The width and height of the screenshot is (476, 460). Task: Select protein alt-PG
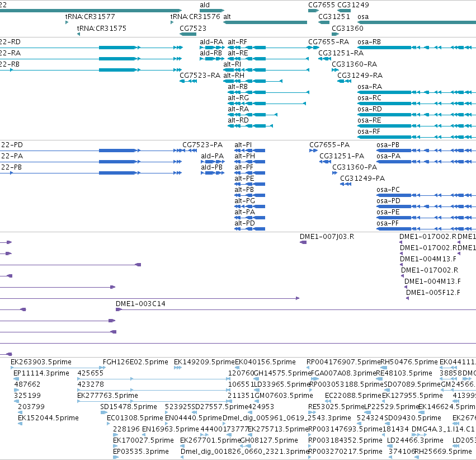pos(244,201)
